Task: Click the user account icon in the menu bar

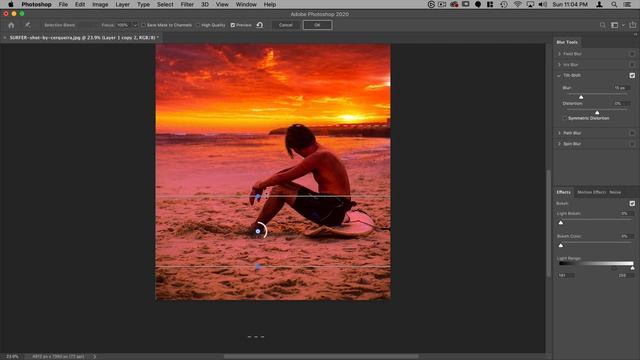Action: tap(599, 4)
